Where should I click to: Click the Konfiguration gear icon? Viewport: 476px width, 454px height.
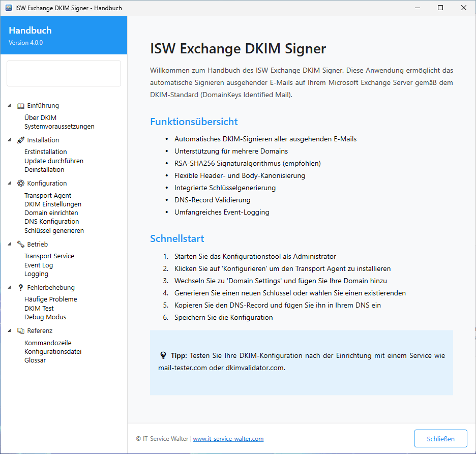point(20,183)
